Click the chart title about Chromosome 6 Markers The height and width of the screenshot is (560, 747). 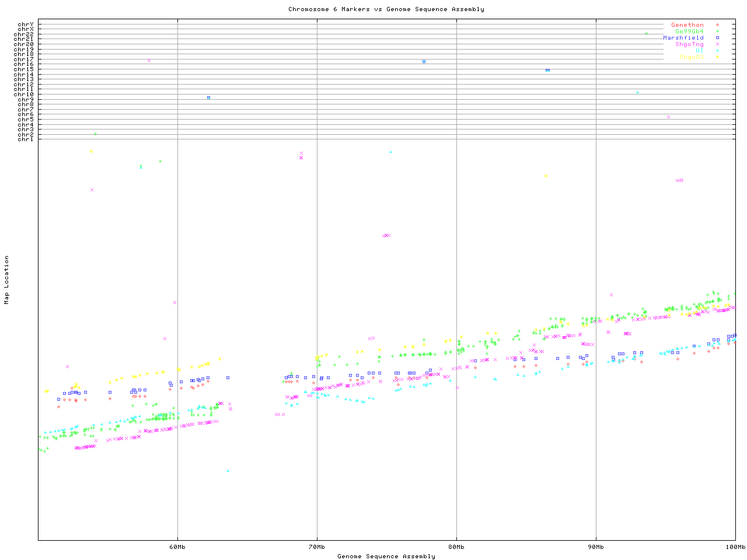tap(386, 9)
